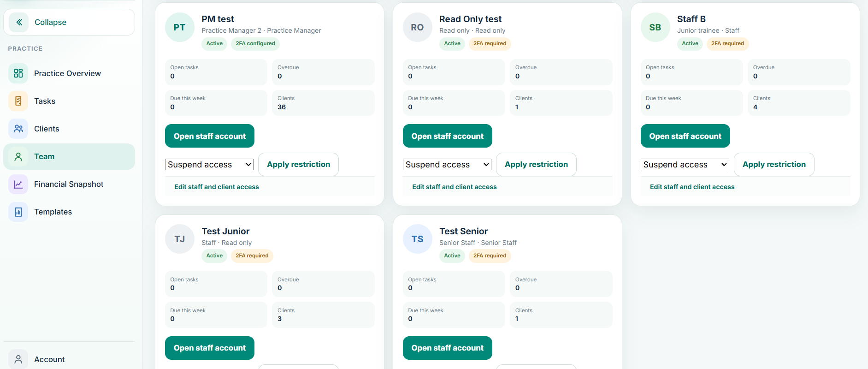Click the RO avatar for Read Only test

pos(418,27)
